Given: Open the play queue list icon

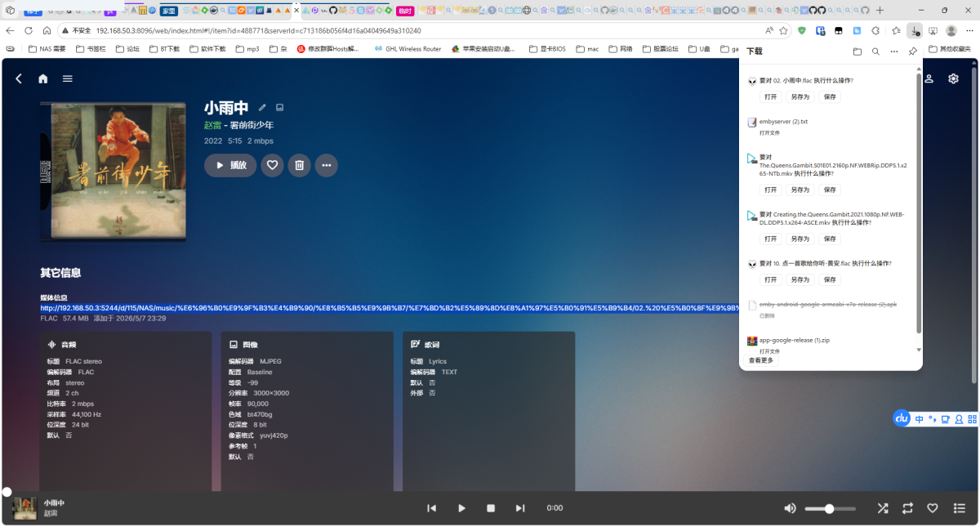Looking at the screenshot, I should (x=960, y=508).
